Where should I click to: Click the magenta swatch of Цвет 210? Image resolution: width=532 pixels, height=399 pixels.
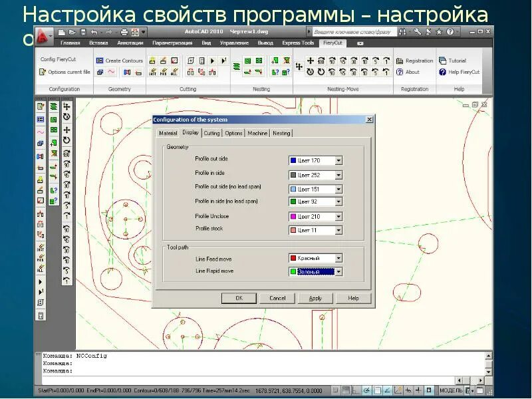(293, 217)
